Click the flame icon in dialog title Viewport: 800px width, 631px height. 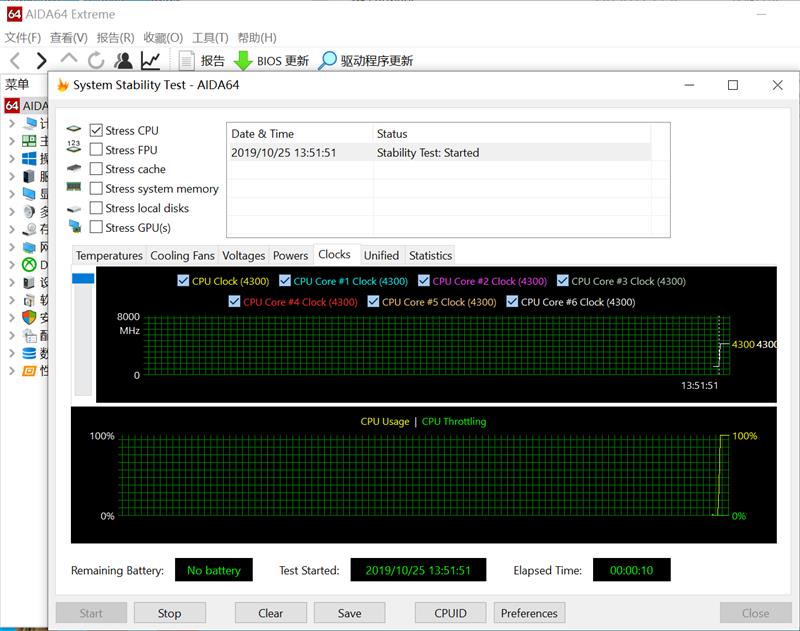[63, 85]
